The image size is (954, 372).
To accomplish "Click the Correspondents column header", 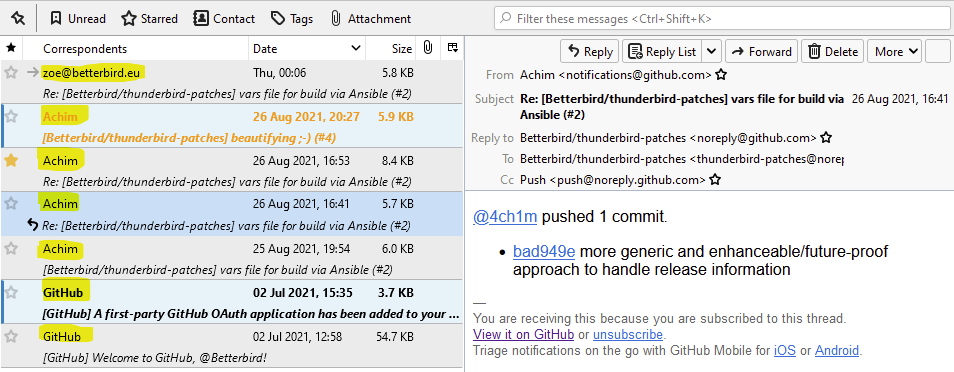I will (x=85, y=49).
